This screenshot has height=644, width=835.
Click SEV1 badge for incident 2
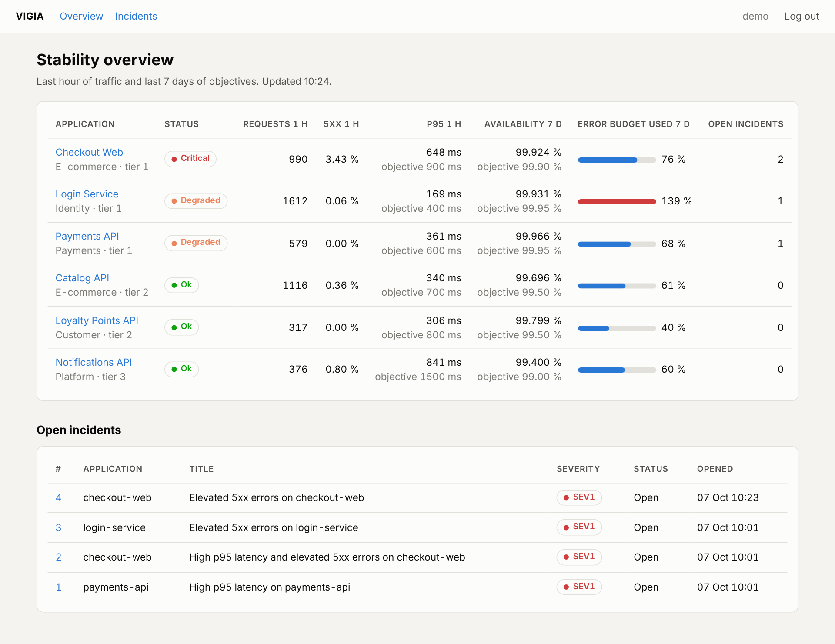coord(579,557)
